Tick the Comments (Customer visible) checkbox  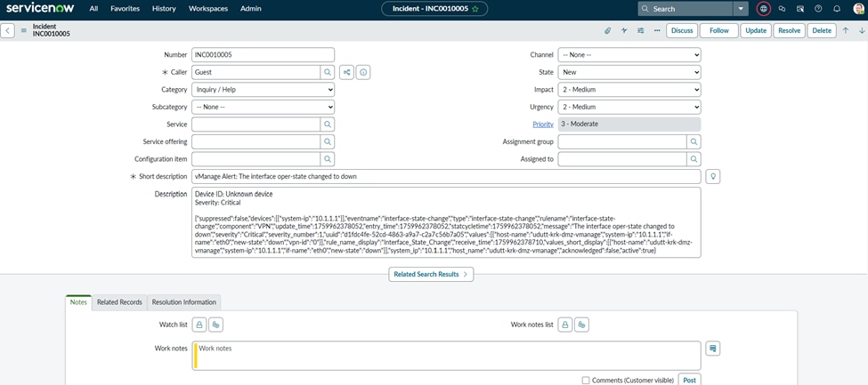pos(586,380)
